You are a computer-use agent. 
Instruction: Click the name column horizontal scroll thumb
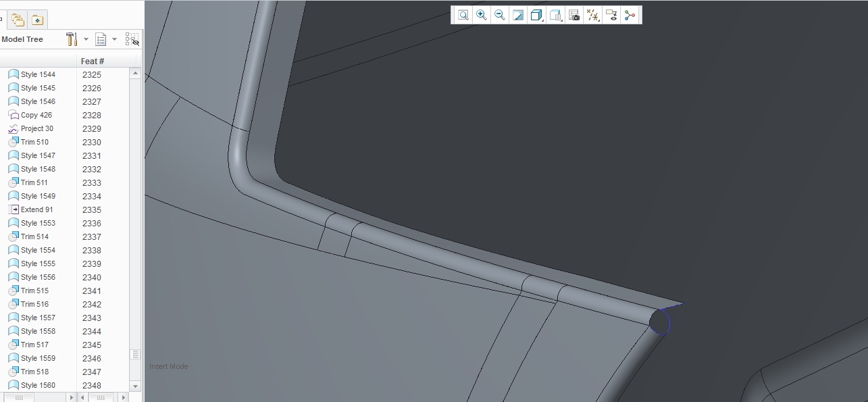tap(19, 397)
